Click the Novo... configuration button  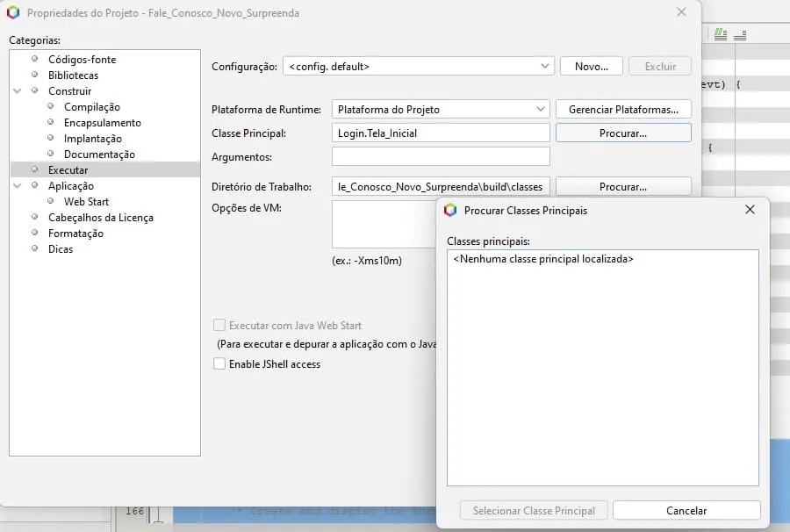click(591, 66)
